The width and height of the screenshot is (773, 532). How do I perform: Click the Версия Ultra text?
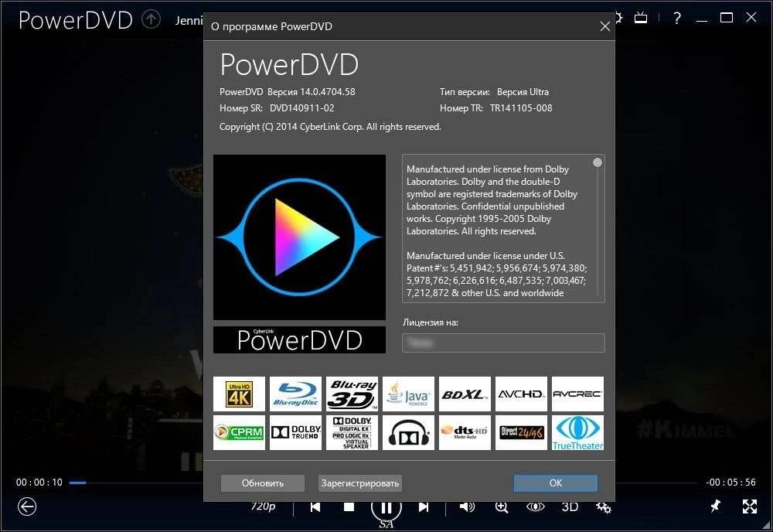(x=523, y=92)
